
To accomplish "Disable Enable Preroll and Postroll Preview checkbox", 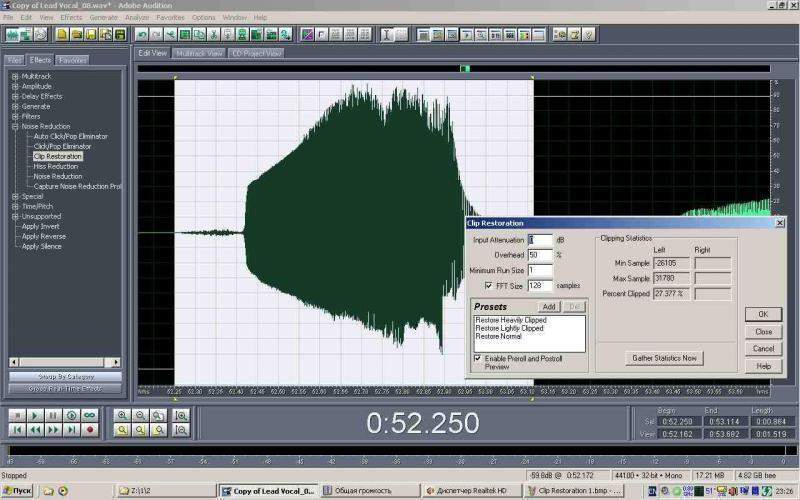I will (x=477, y=357).
